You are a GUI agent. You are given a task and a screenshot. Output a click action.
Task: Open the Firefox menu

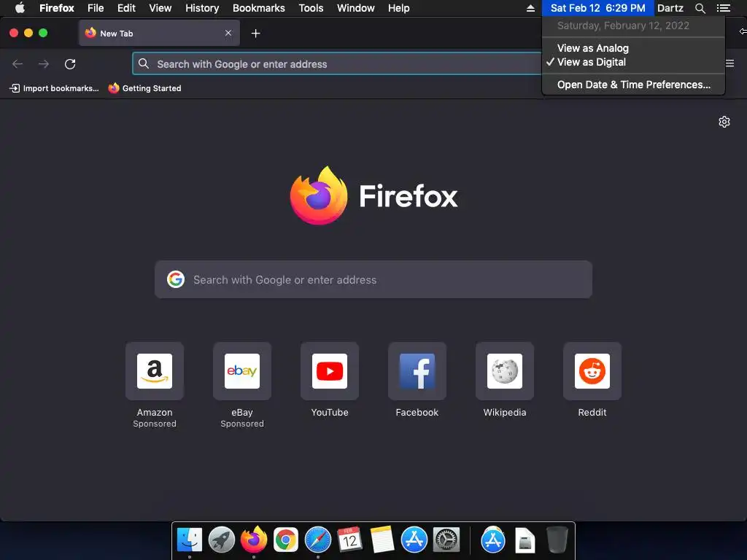coord(57,8)
